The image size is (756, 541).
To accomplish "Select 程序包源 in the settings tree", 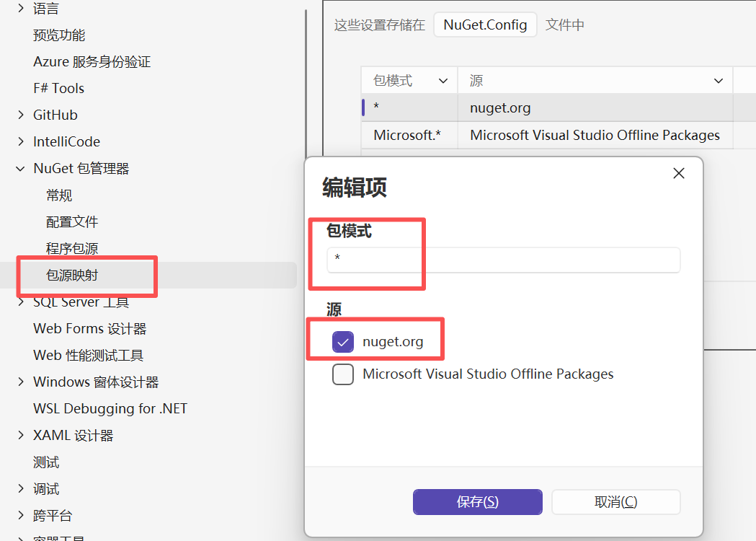I will coord(72,249).
